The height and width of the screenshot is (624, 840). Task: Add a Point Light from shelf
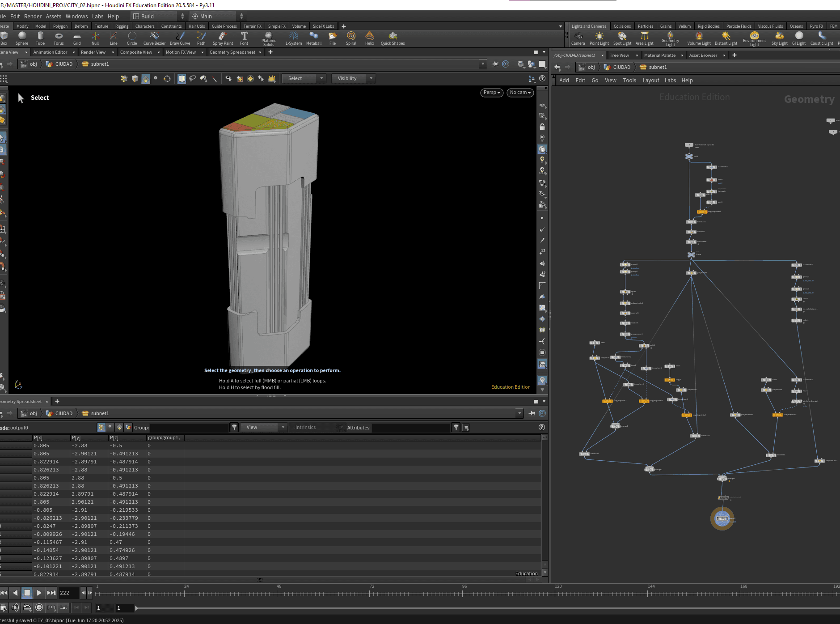click(599, 38)
